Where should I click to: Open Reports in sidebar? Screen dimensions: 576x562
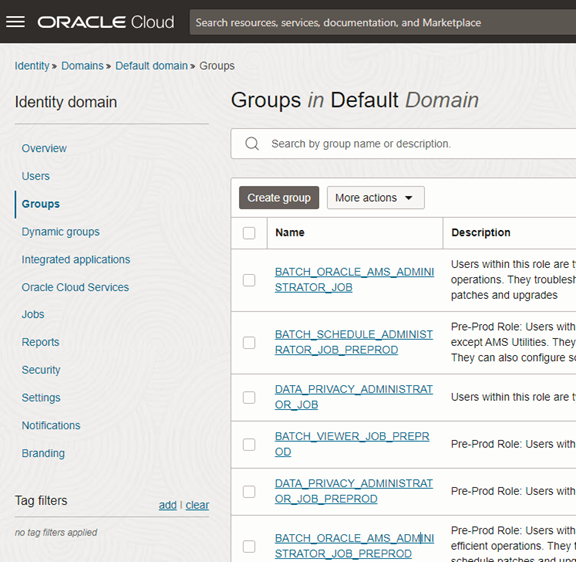pos(40,342)
